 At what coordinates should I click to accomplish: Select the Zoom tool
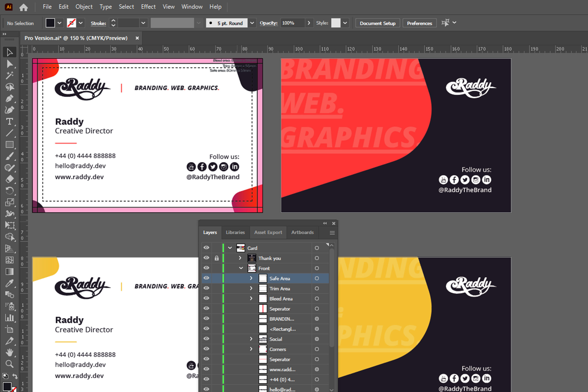tap(9, 364)
